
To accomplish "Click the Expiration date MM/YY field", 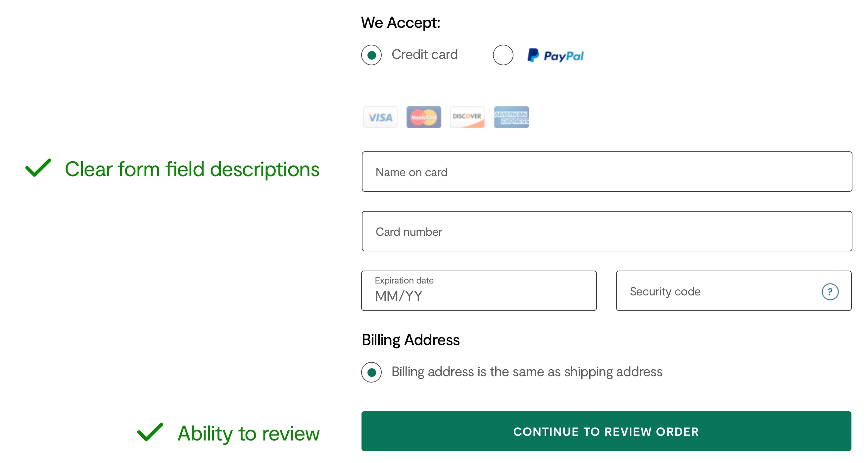I will tap(479, 291).
